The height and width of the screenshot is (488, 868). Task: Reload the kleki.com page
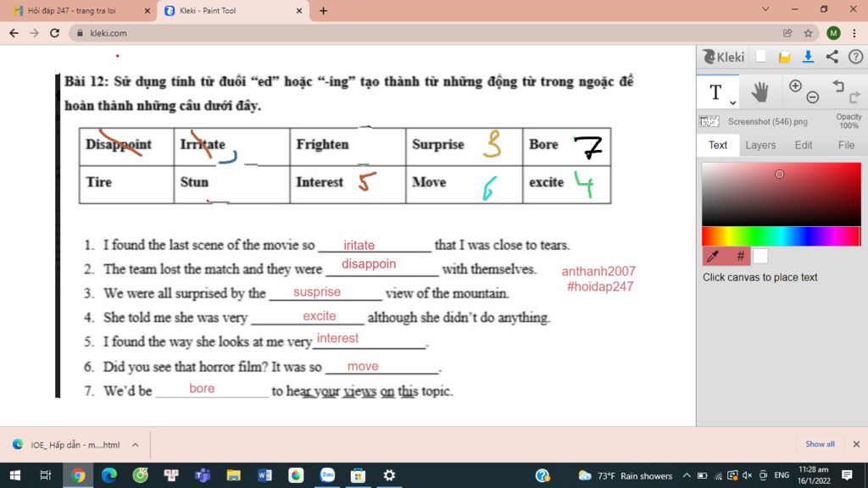tap(54, 33)
